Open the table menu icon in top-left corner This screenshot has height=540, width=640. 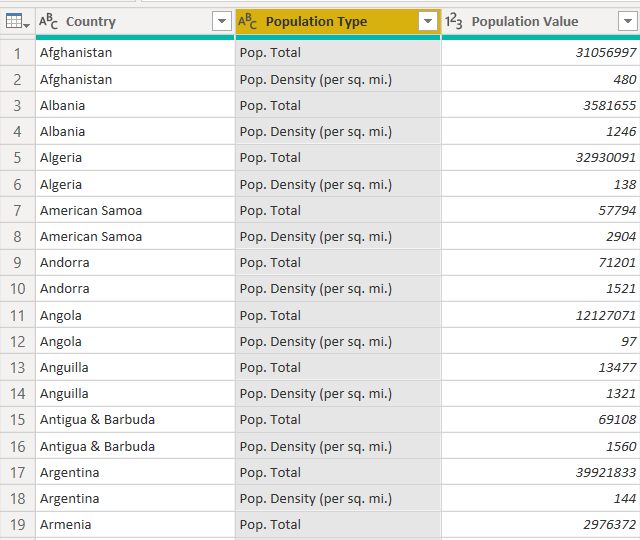(x=17, y=21)
